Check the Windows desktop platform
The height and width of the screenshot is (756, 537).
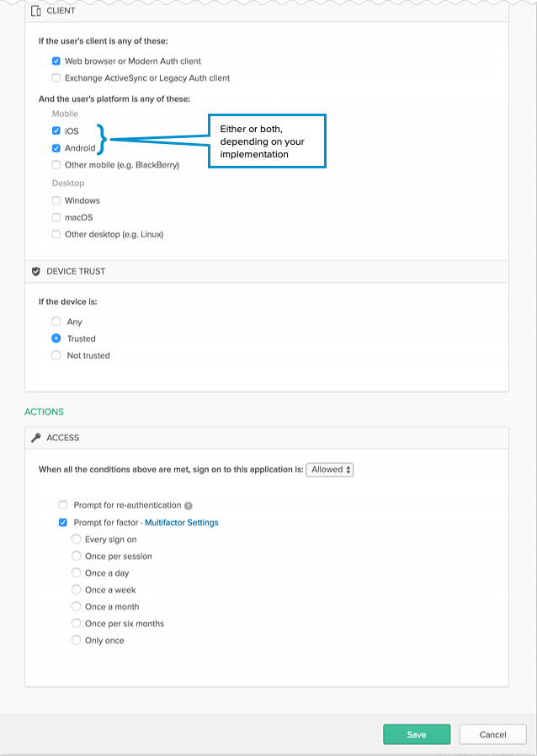tap(56, 201)
